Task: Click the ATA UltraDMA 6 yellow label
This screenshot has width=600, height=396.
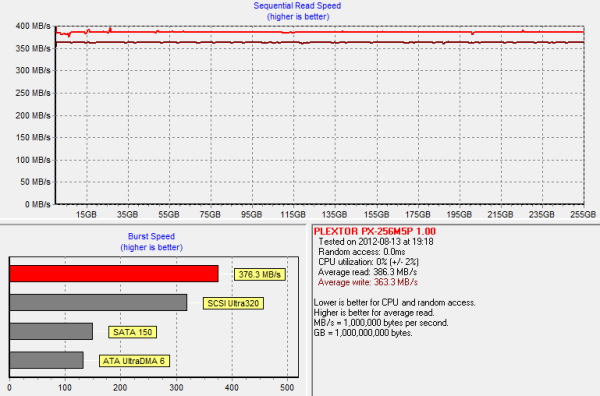Action: point(134,361)
